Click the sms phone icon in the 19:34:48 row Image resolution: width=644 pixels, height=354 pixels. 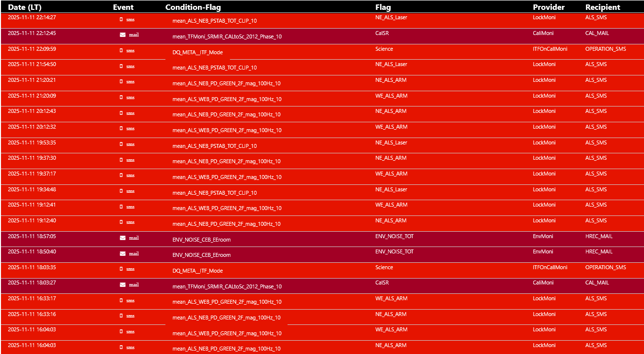pyautogui.click(x=121, y=191)
